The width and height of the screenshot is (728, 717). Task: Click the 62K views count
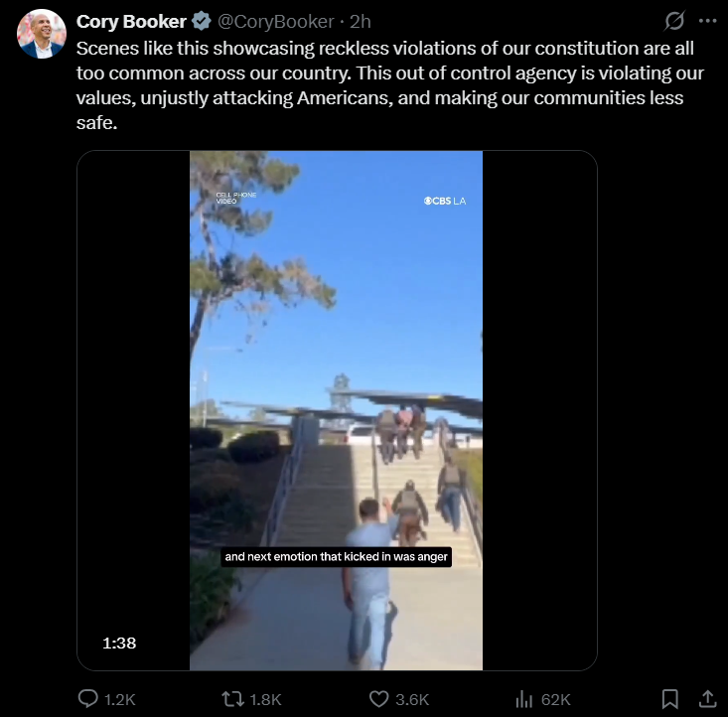click(x=556, y=699)
